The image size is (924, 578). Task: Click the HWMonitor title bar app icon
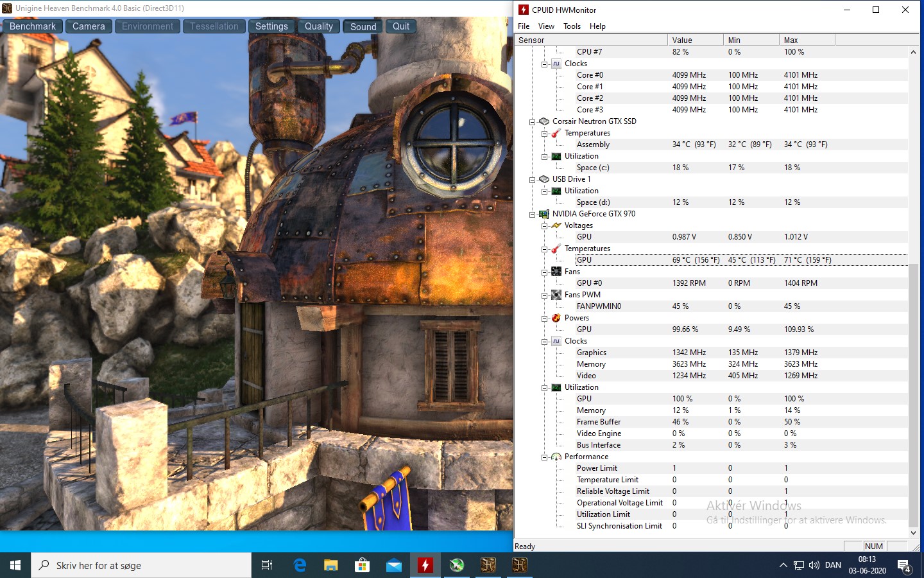(x=524, y=10)
